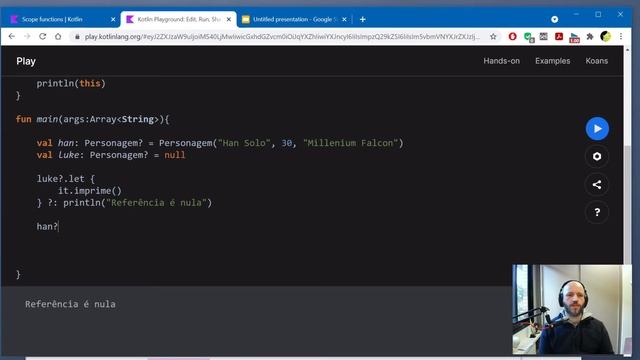Open playground settings gear icon
Image resolution: width=640 pixels, height=360 pixels.
tap(597, 156)
